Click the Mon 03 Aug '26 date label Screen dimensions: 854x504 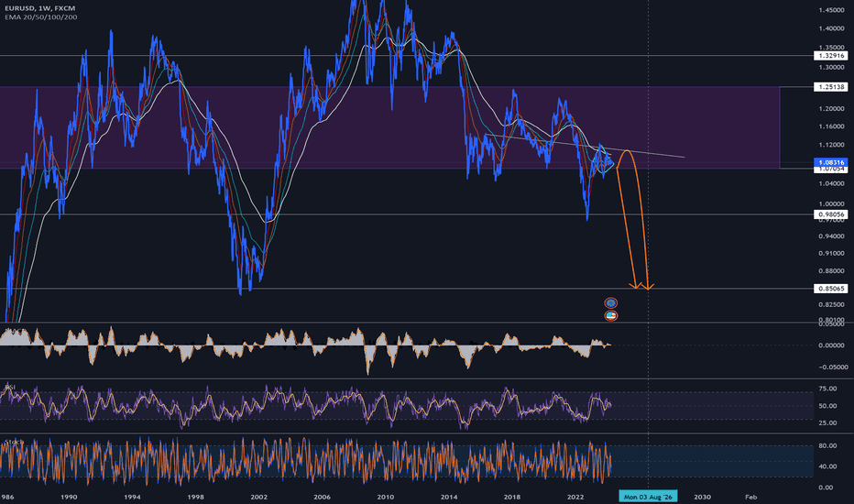(648, 497)
